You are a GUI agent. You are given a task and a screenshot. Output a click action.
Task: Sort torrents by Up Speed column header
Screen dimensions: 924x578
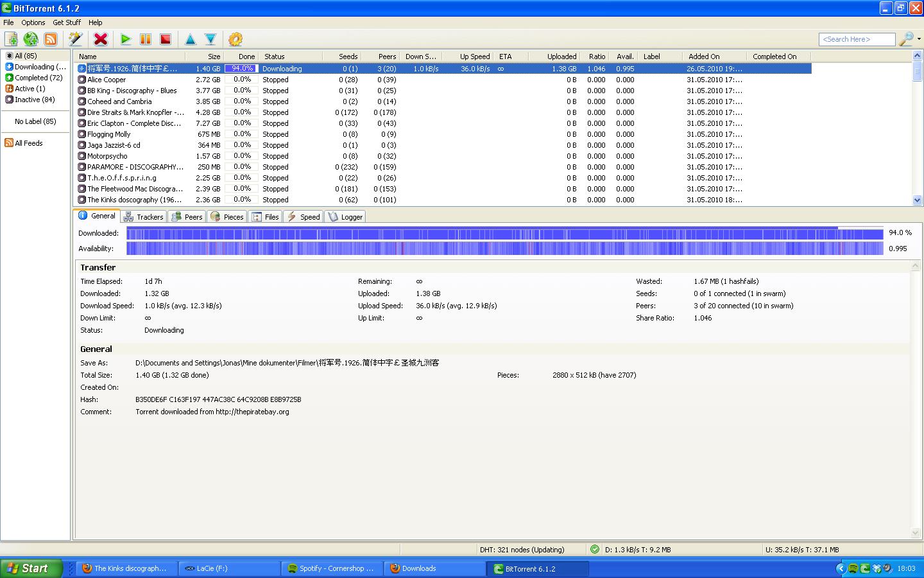468,57
